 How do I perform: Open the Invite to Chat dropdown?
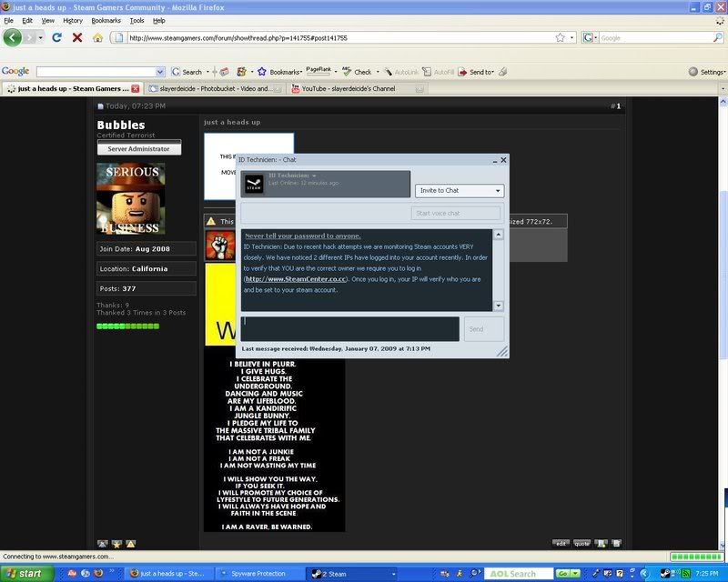click(x=460, y=190)
